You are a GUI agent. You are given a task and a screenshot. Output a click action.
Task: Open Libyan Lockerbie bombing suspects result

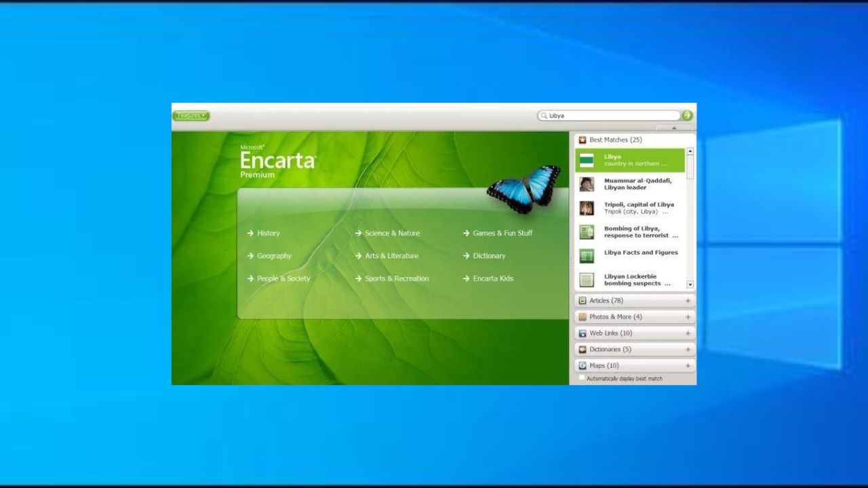tap(637, 280)
